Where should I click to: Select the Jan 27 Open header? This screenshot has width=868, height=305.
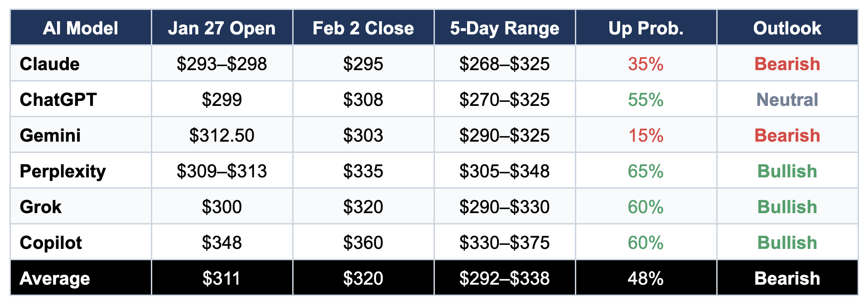click(222, 28)
